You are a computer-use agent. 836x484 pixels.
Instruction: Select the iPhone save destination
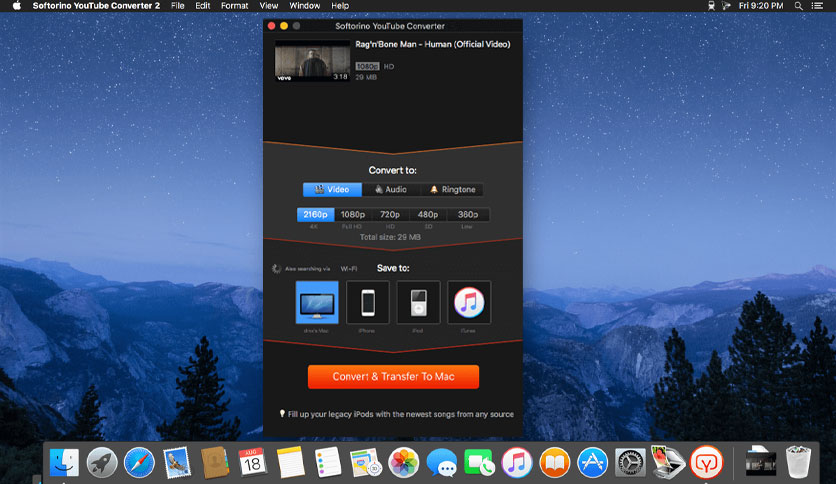pyautogui.click(x=368, y=302)
